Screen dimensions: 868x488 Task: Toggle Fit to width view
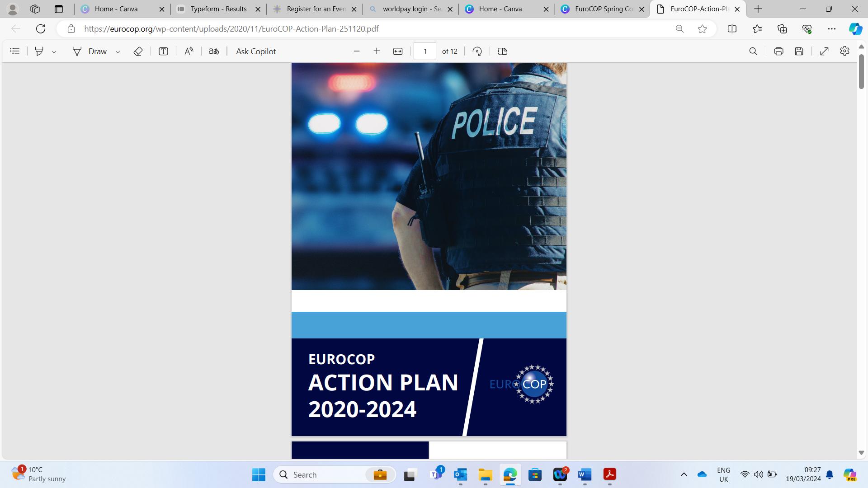pos(397,51)
